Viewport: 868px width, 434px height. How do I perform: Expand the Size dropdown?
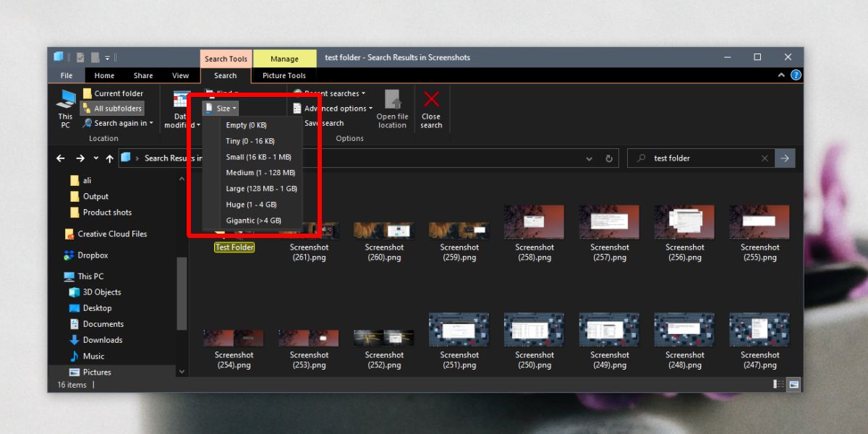tap(221, 109)
